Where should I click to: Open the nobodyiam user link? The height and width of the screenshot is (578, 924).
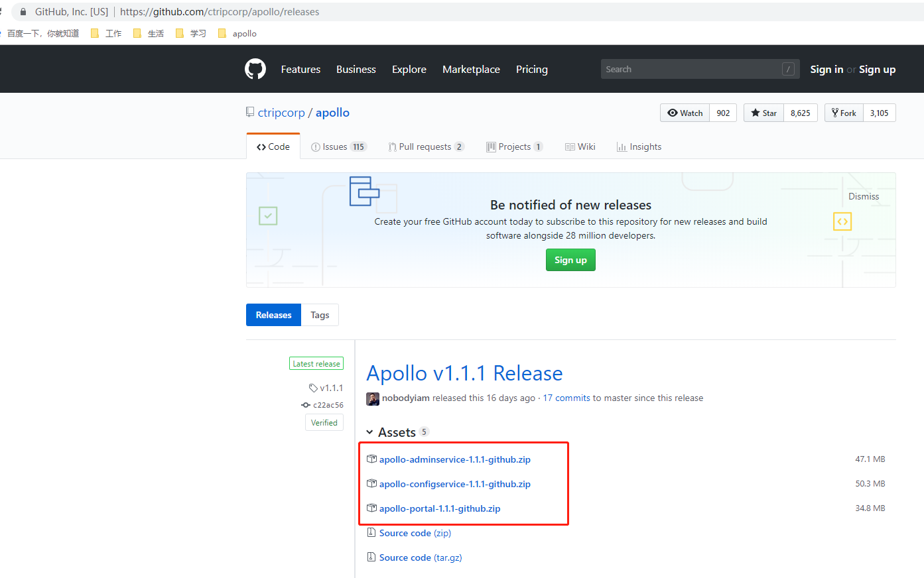point(406,398)
